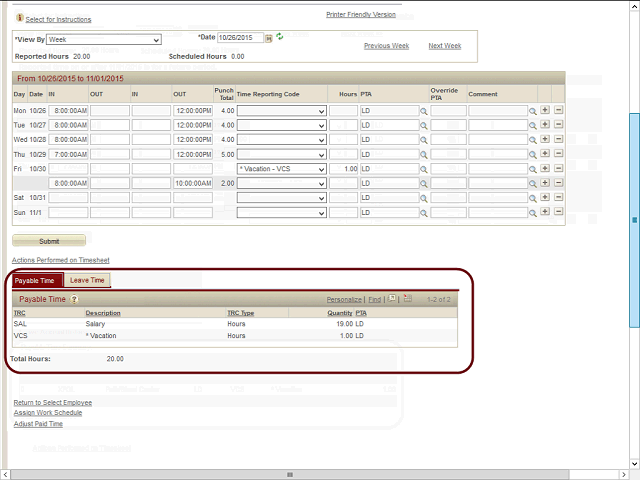Image resolution: width=640 pixels, height=480 pixels.
Task: Click the Payable Time download-to-spreadsheet icon
Action: 407,298
